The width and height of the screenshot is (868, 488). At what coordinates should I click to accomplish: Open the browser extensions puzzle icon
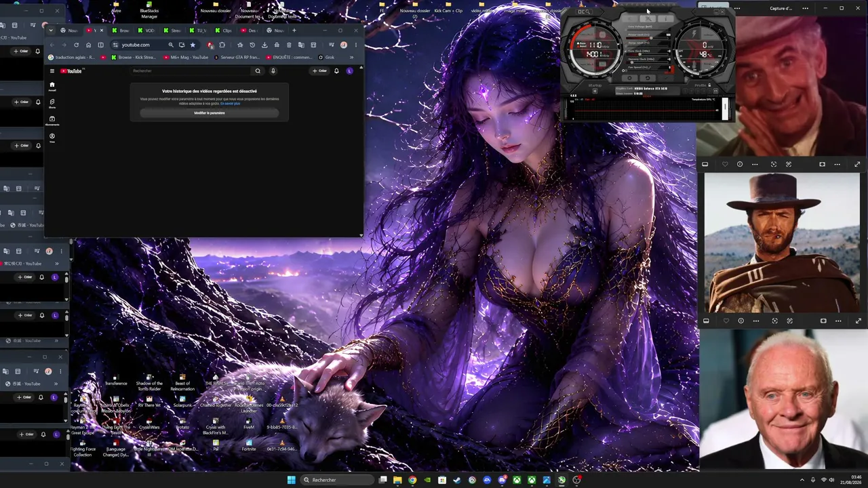(222, 45)
